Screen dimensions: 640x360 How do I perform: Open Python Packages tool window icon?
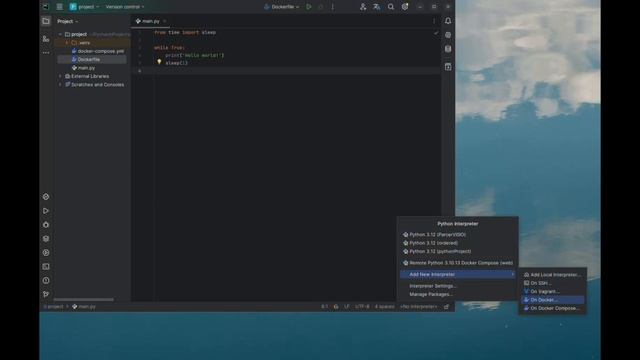click(46, 197)
